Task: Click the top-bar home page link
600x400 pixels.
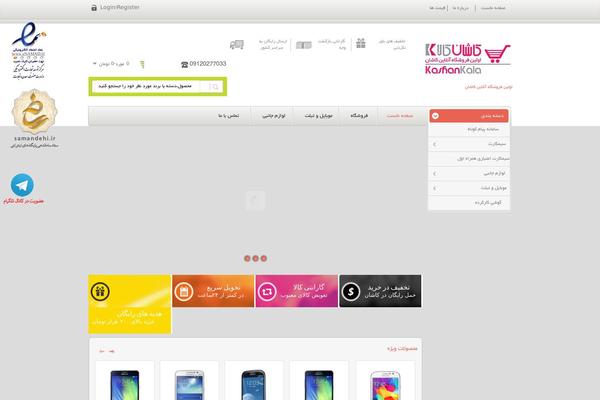Action: tap(493, 8)
